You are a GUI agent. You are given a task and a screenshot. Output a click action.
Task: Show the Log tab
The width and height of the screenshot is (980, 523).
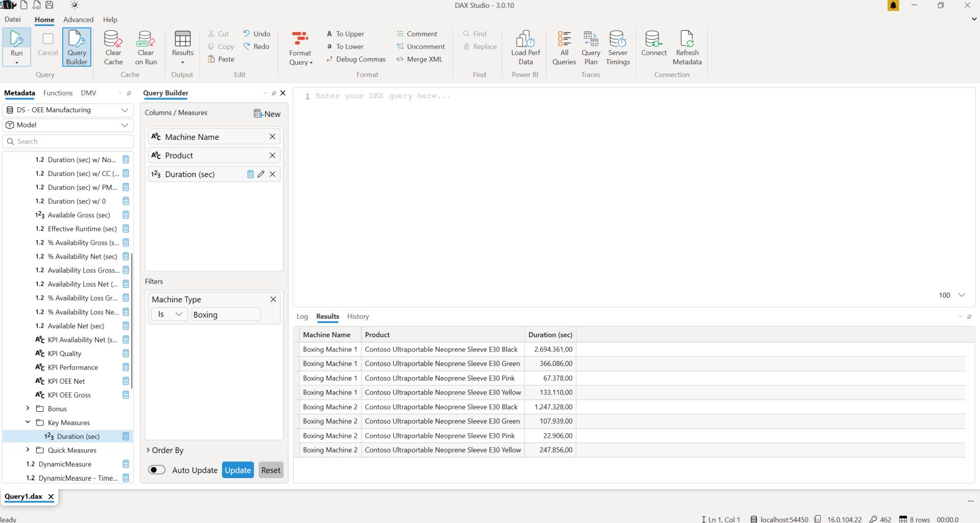point(302,316)
